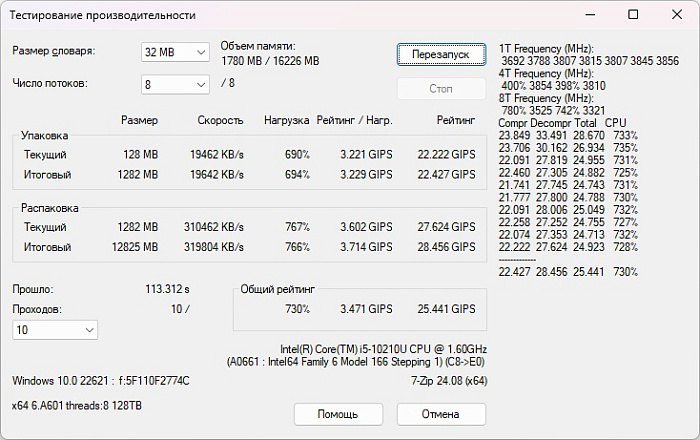700x440 pixels.
Task: Minimize the benchmark window
Action: coord(590,15)
